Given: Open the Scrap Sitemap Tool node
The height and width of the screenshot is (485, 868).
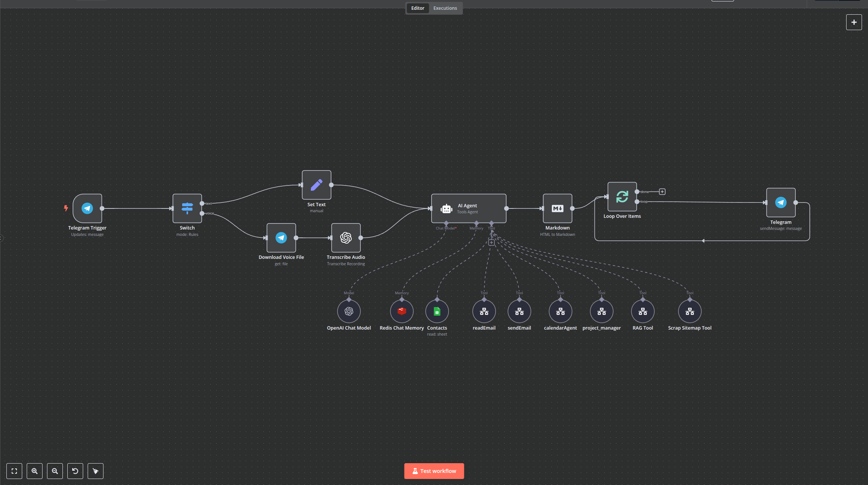Looking at the screenshot, I should [690, 311].
